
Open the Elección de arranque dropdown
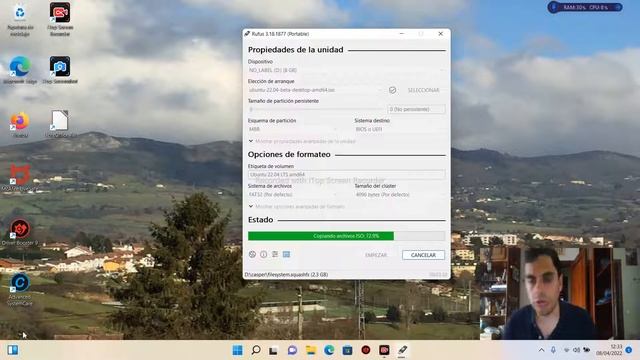click(316, 90)
